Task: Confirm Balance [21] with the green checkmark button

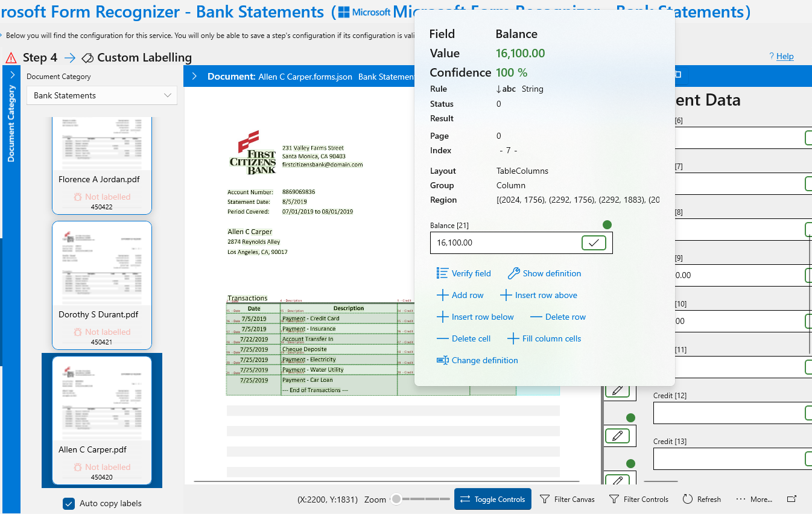Action: click(594, 243)
